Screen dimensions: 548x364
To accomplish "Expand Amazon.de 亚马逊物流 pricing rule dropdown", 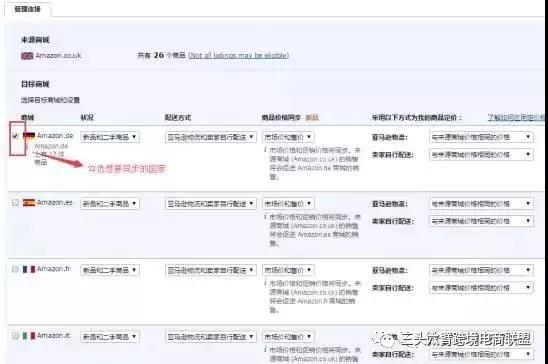I will [x=481, y=137].
